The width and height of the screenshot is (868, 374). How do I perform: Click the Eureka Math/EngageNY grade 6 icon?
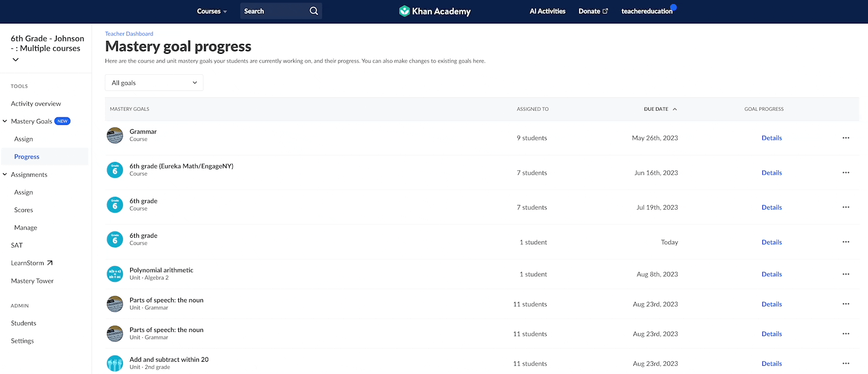tap(115, 170)
